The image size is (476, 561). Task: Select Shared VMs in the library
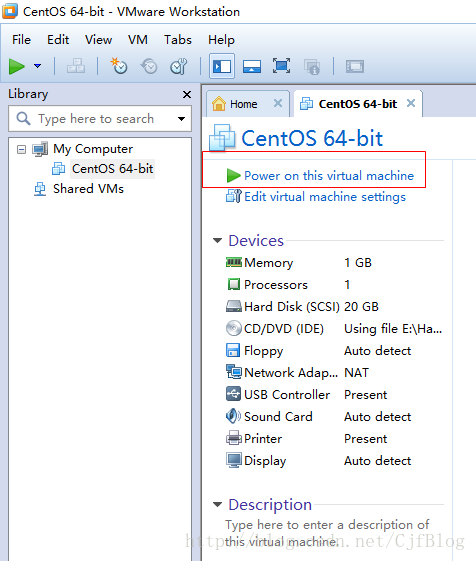pyautogui.click(x=88, y=189)
